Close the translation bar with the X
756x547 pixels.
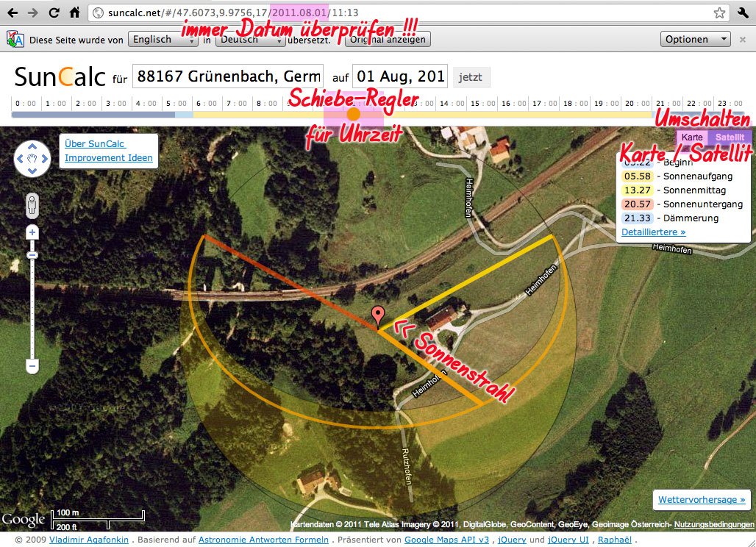pos(743,40)
